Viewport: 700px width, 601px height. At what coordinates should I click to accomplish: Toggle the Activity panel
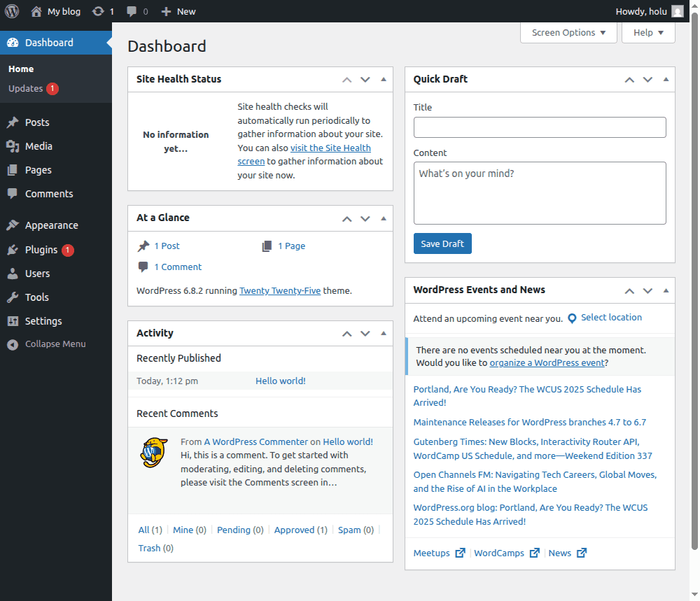[384, 333]
